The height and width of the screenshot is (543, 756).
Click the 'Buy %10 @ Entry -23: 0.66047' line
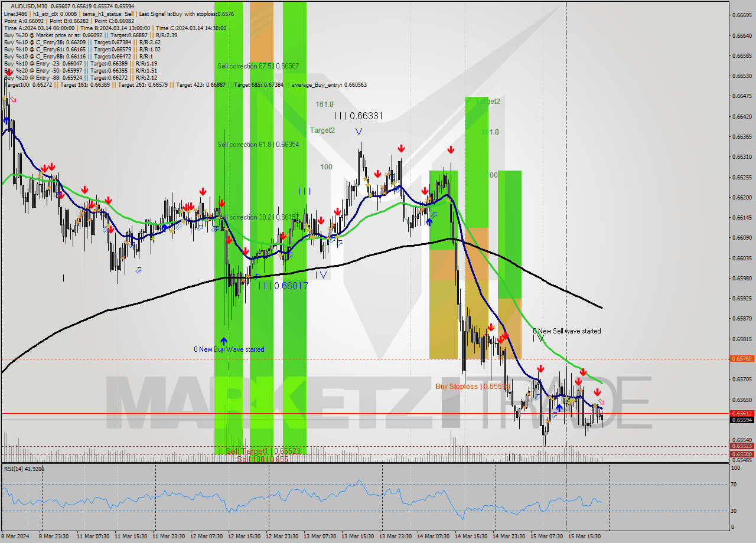pyautogui.click(x=80, y=63)
